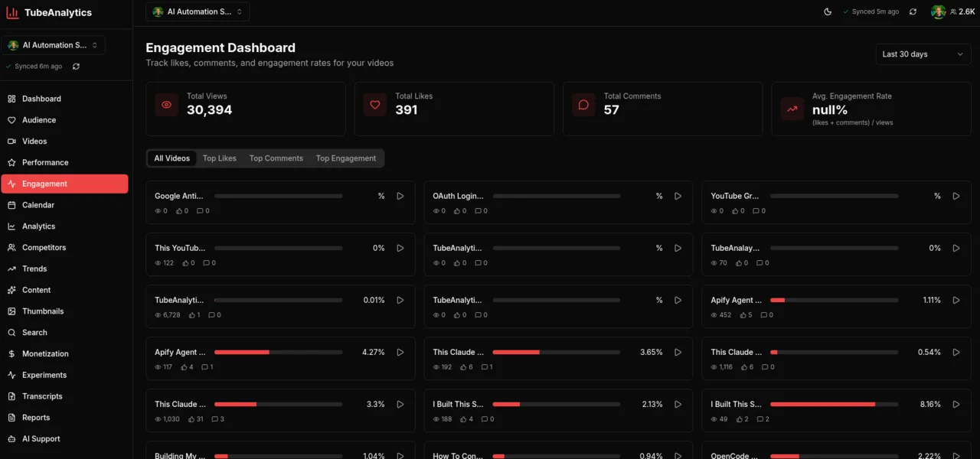Expand the AI Automation channel selector
This screenshot has width=980, height=459.
point(53,44)
